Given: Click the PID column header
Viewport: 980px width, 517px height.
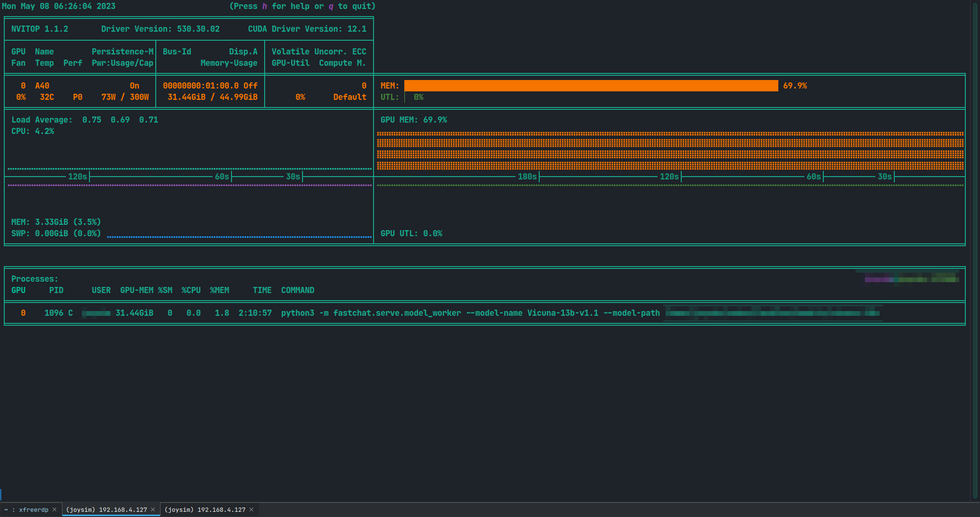Looking at the screenshot, I should [x=56, y=290].
